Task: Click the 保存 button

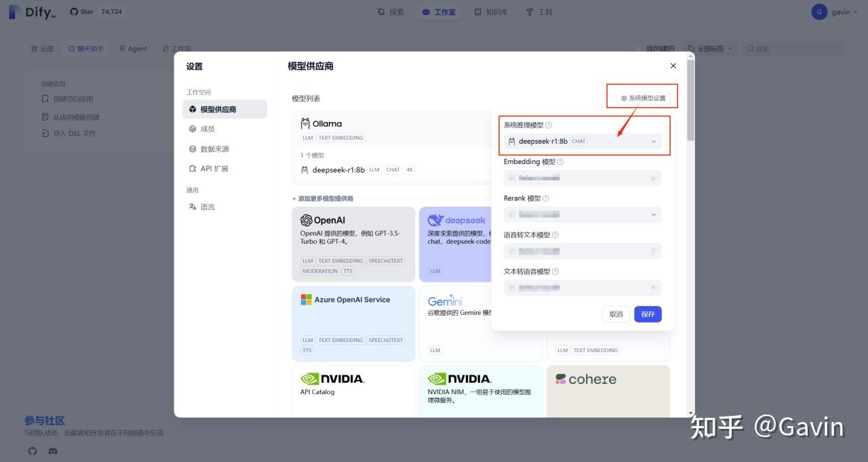Action: point(648,314)
